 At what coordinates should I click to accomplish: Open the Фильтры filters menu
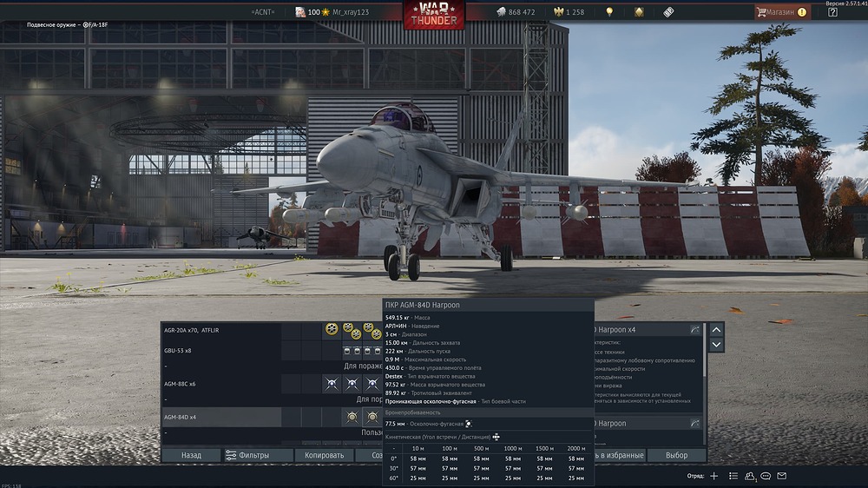point(257,455)
